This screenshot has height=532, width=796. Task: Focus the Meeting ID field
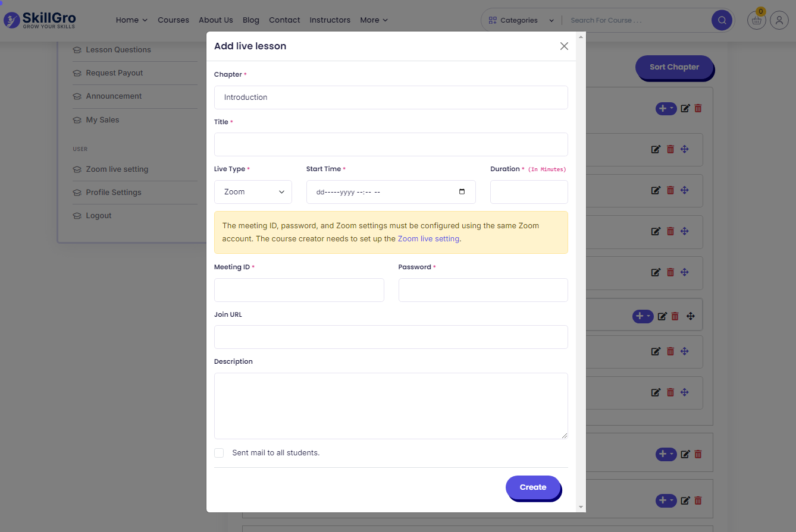coord(299,290)
